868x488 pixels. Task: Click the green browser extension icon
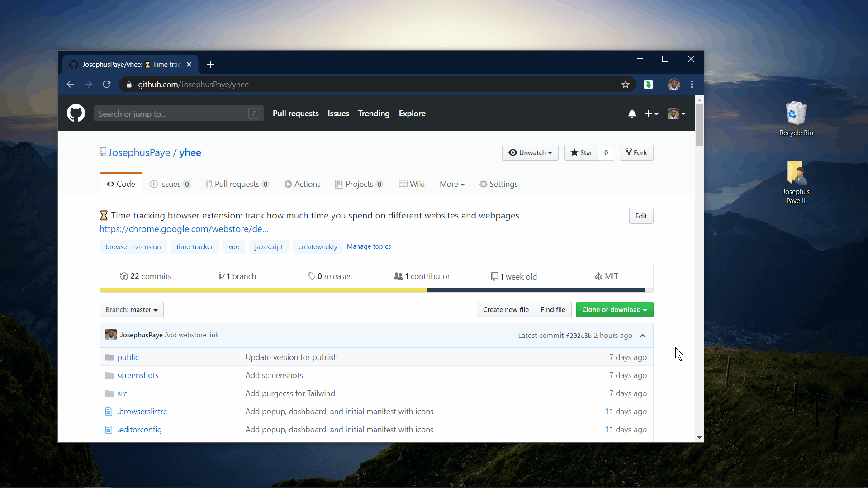[648, 85]
